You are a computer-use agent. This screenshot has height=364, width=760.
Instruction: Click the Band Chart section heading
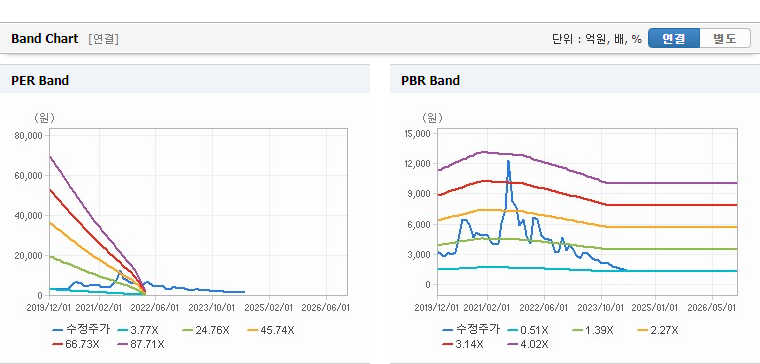pyautogui.click(x=45, y=39)
